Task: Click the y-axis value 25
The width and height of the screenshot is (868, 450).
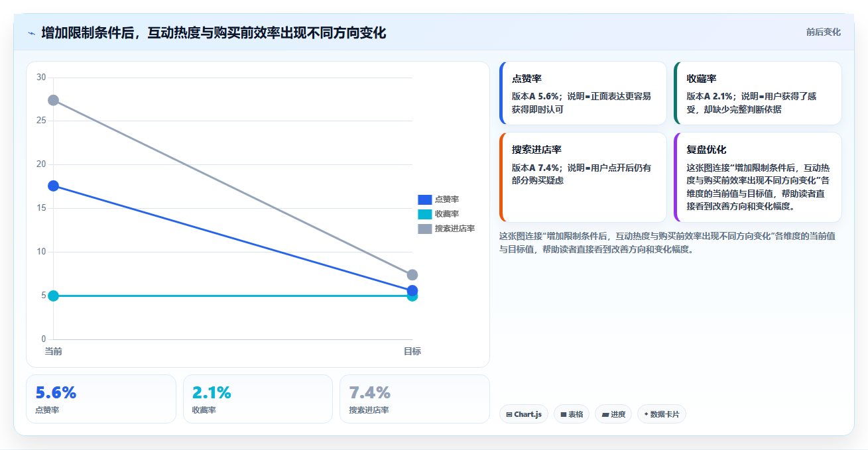Action: click(x=41, y=121)
